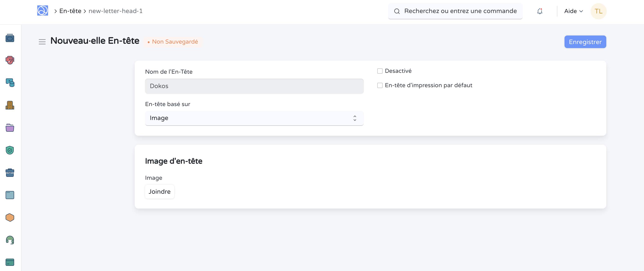Open the headset support sidebar module
The width and height of the screenshot is (644, 271).
(10, 240)
